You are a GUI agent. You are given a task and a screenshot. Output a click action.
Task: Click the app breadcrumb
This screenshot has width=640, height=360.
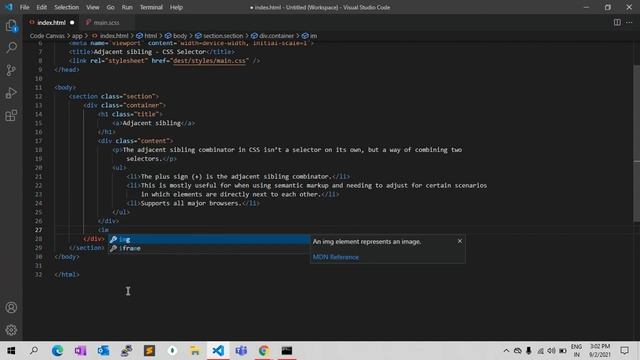[x=77, y=36]
